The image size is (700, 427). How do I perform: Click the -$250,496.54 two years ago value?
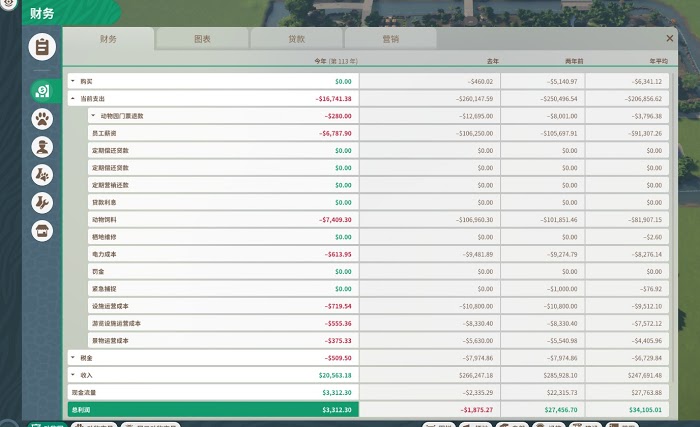tap(558, 99)
